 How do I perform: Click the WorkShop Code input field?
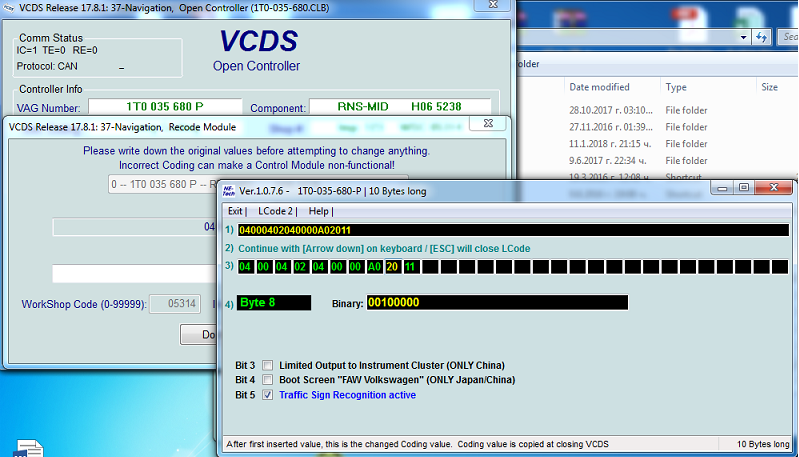tap(176, 305)
